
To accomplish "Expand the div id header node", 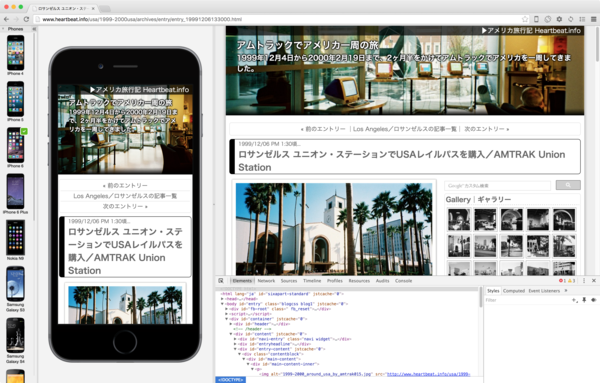I will click(x=231, y=324).
